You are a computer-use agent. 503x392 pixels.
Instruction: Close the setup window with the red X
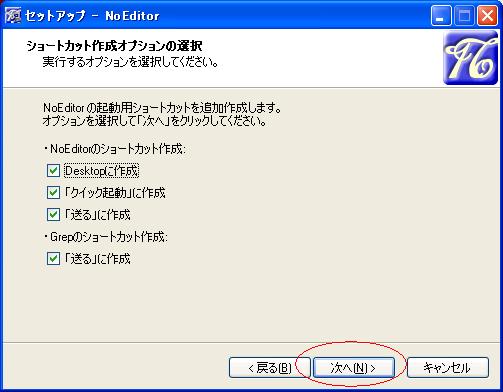487,16
